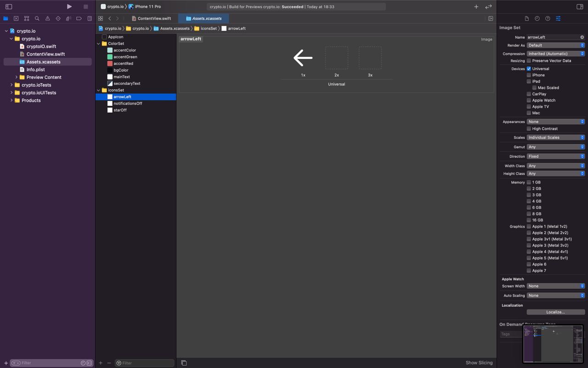Check the Apple Watch device checkbox
This screenshot has width=588, height=368.
pyautogui.click(x=529, y=100)
